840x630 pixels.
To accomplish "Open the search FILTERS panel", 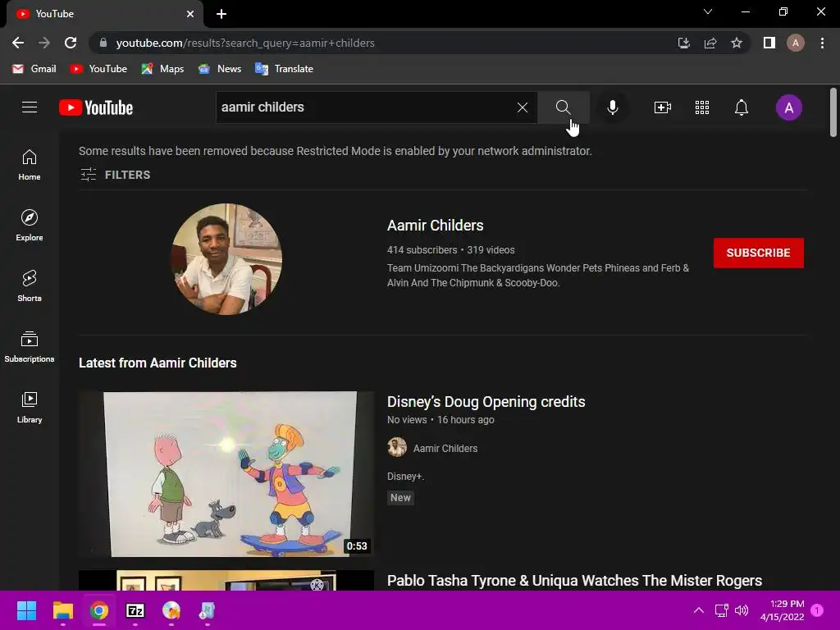I will click(115, 175).
